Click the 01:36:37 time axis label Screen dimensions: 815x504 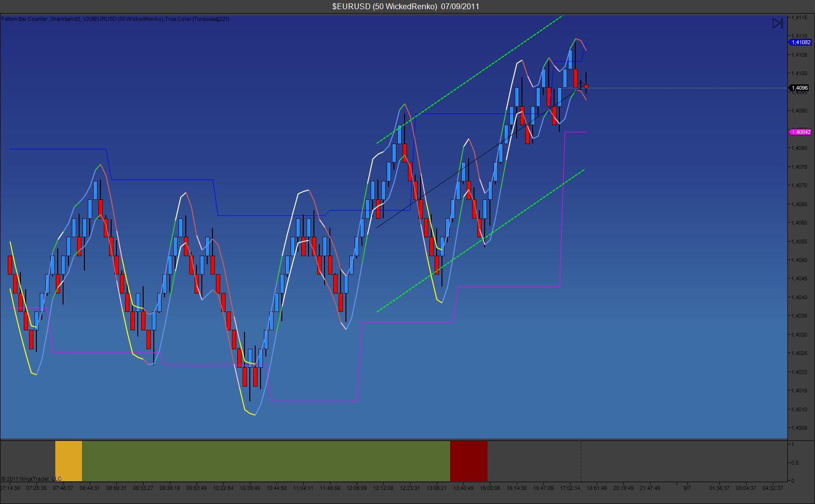(x=719, y=488)
